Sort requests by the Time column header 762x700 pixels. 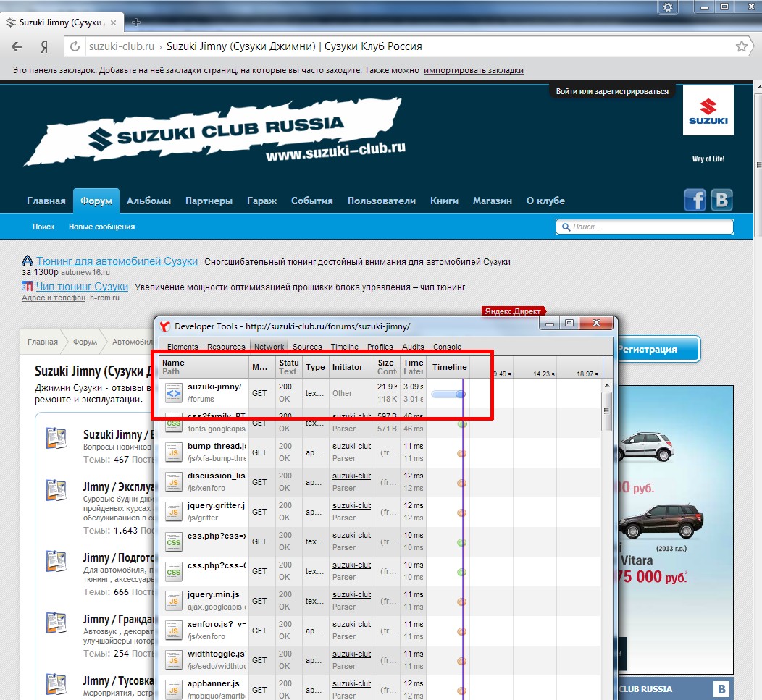pos(413,367)
